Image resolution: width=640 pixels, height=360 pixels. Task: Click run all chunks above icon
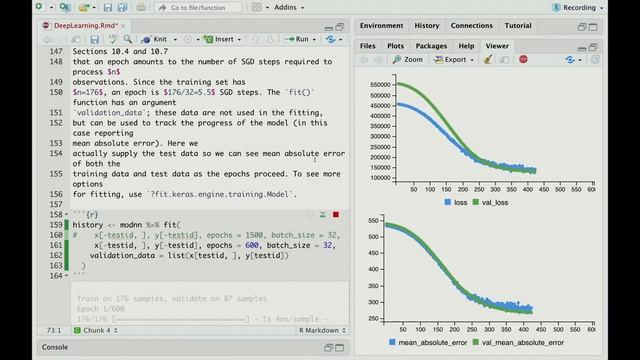[x=322, y=215]
